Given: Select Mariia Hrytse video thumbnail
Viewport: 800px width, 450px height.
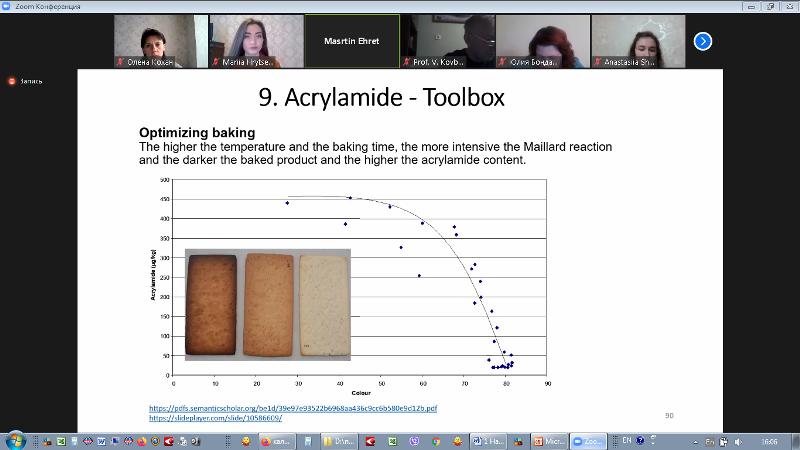Looking at the screenshot, I should coord(256,41).
